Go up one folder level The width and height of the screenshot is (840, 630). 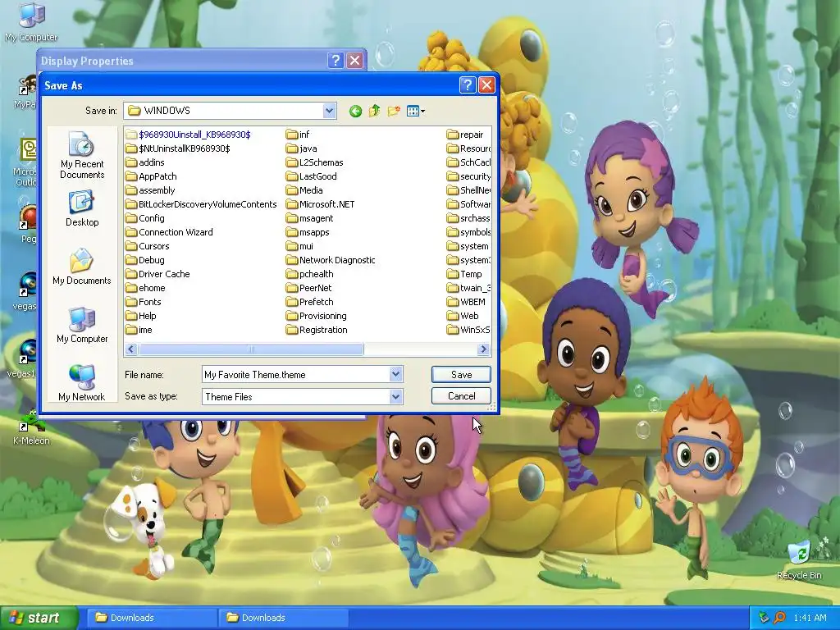coord(374,111)
